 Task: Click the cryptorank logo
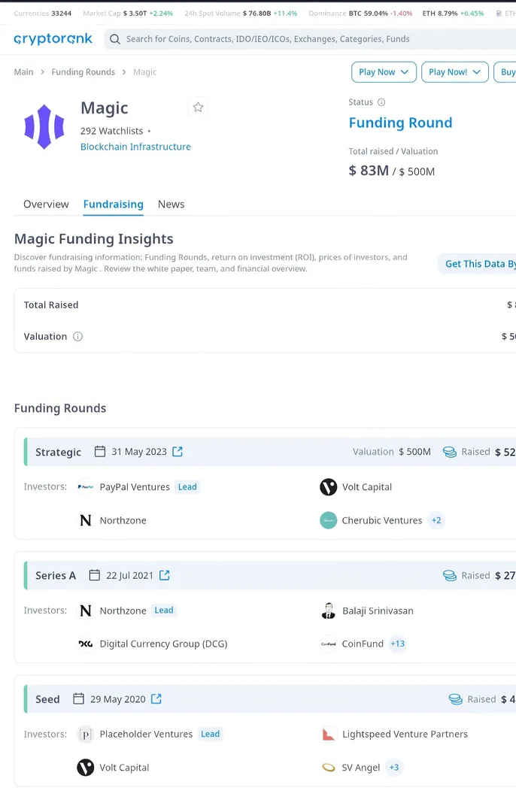click(x=53, y=39)
